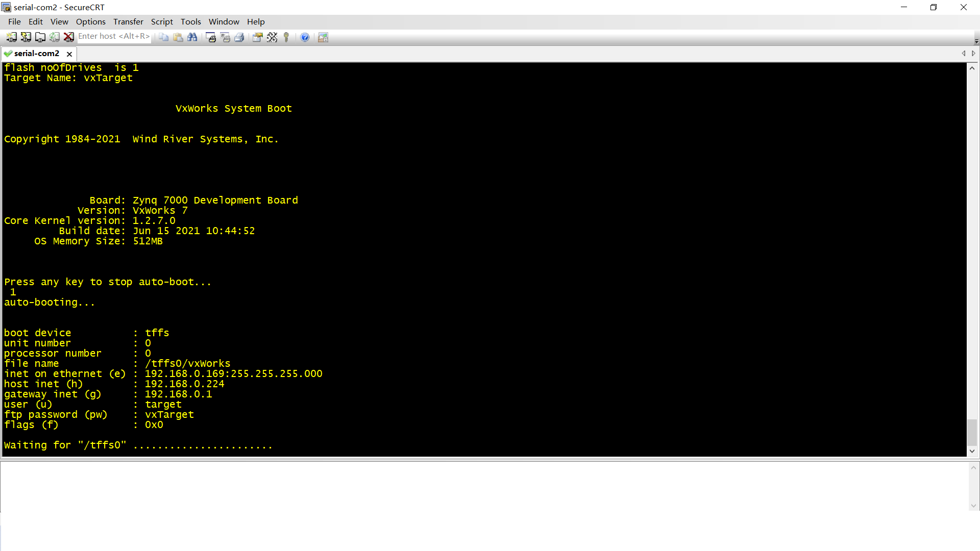Screen dimensions: 980x551
Task: Click the SecureCRT title bar app icon
Action: (6, 7)
